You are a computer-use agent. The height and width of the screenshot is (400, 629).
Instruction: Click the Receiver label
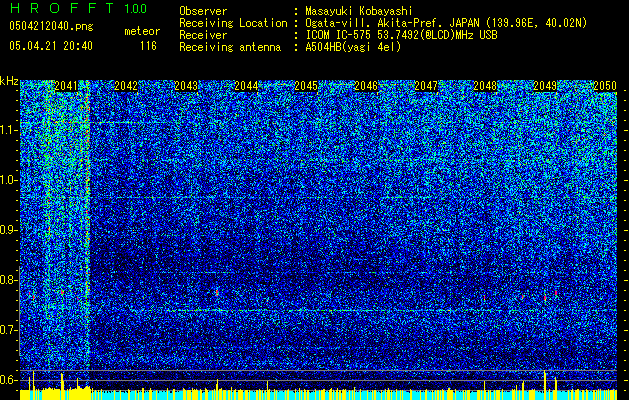pos(203,35)
